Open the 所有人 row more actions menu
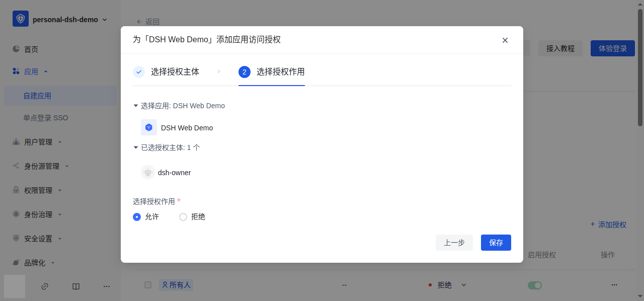644x301 pixels. tap(614, 285)
